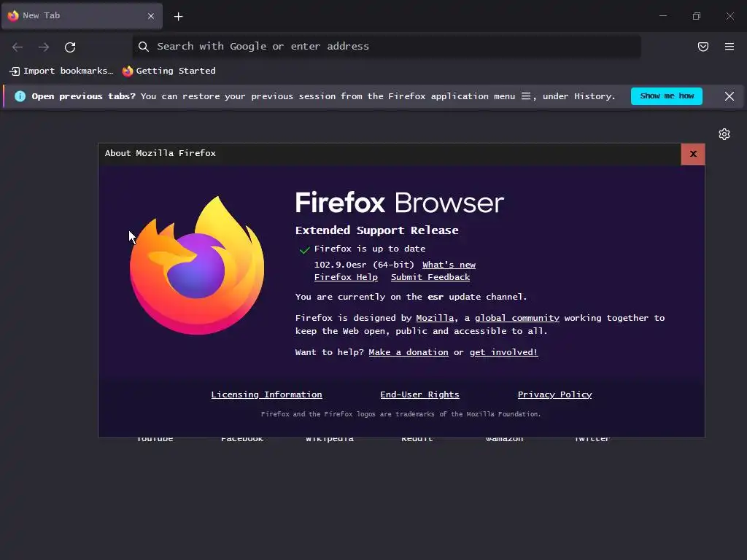Screen dimensions: 747x560
Task: Close the About Mozilla Firefox dialog
Action: [x=693, y=154]
